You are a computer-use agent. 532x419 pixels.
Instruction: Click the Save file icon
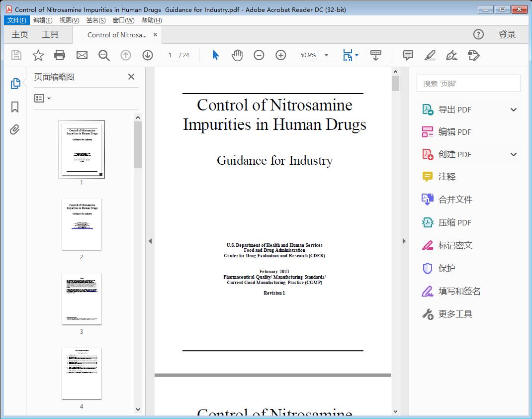click(x=16, y=55)
